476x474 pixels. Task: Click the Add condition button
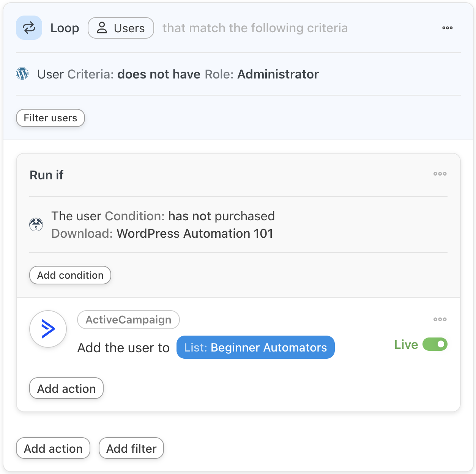(70, 275)
